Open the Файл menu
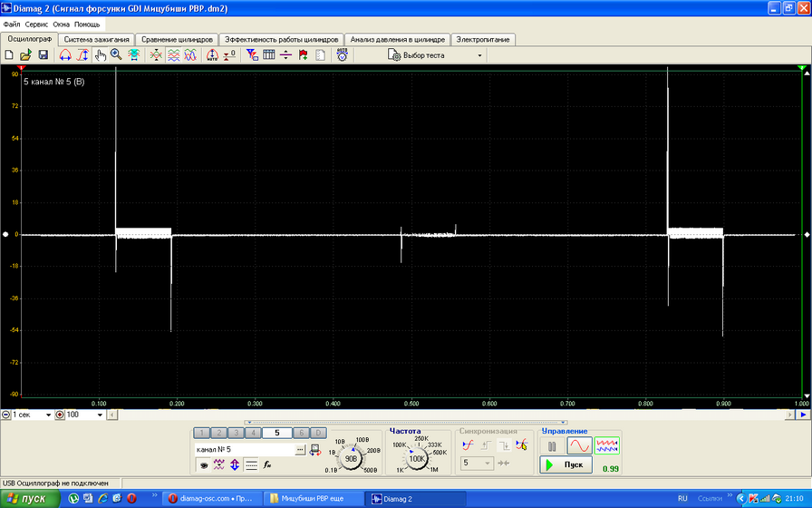Viewport: 812px width, 508px height. coord(12,24)
